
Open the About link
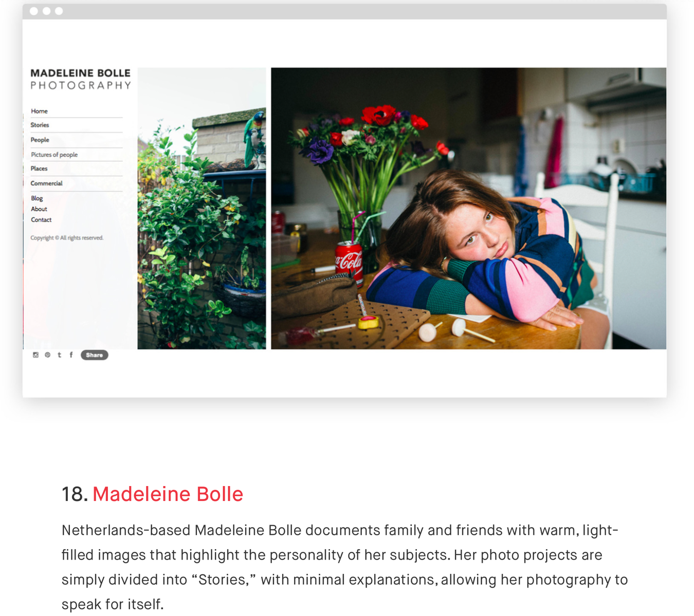(39, 209)
